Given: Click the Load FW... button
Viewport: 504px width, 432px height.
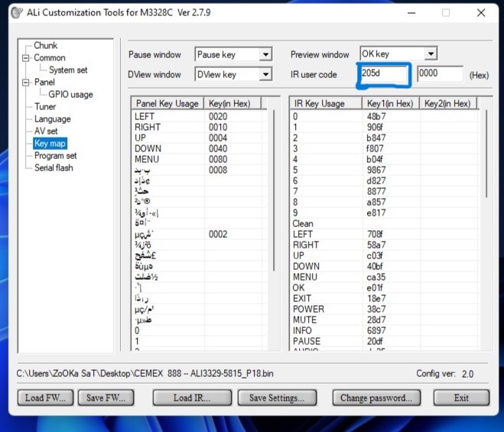Looking at the screenshot, I should [45, 398].
